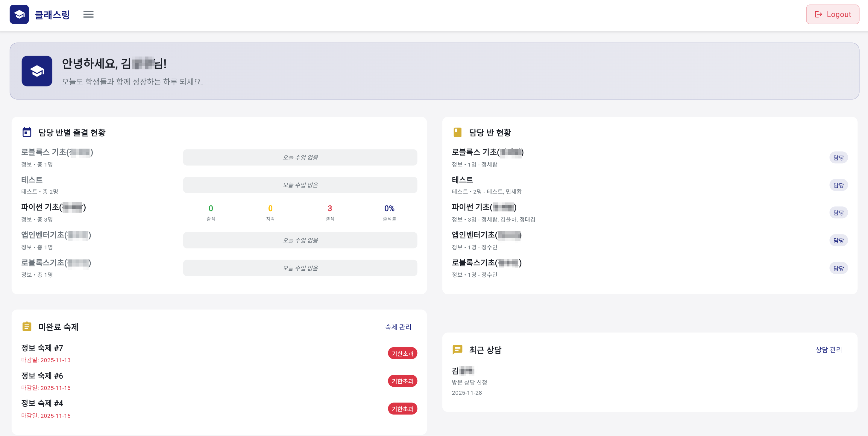
Task: Open the 숙제 관리 link
Action: coord(398,327)
